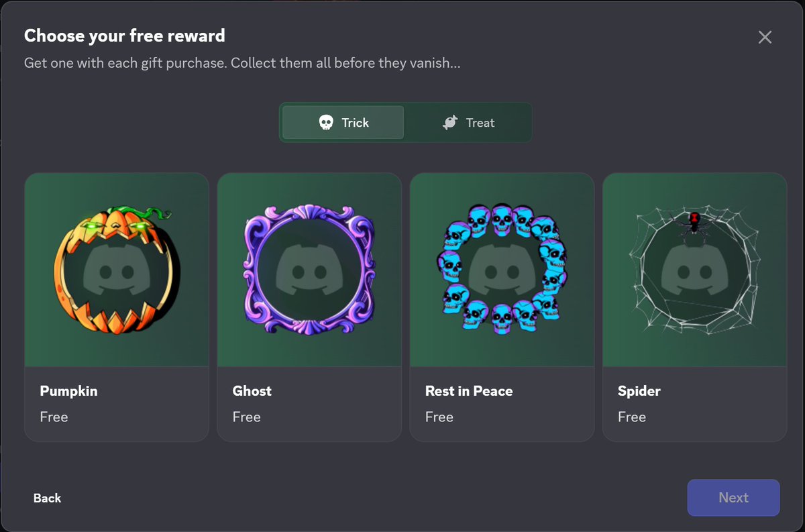This screenshot has height=532, width=805.
Task: Go Back to the previous step
Action: pos(47,498)
